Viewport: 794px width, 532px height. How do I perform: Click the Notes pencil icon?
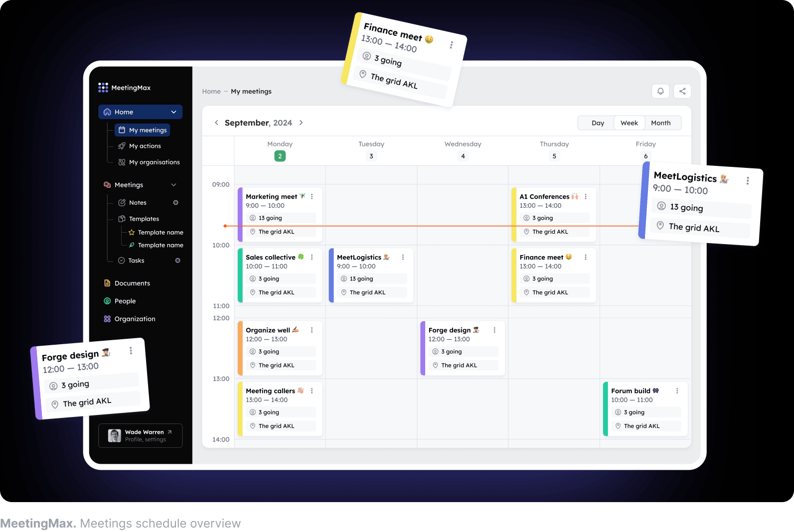122,203
